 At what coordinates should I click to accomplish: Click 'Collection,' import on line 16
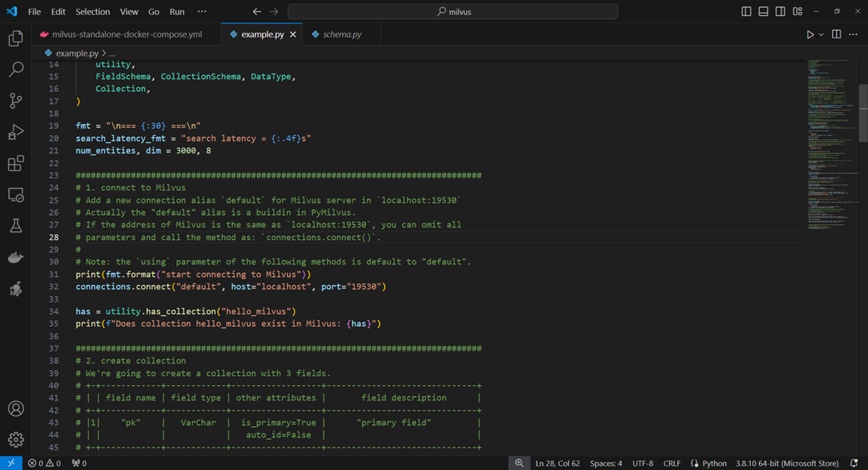pos(123,89)
